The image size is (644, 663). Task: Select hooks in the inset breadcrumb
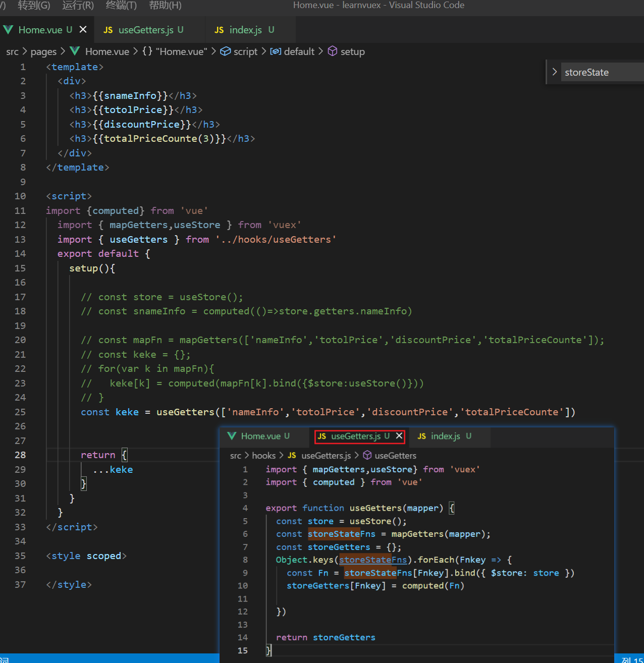(x=264, y=456)
